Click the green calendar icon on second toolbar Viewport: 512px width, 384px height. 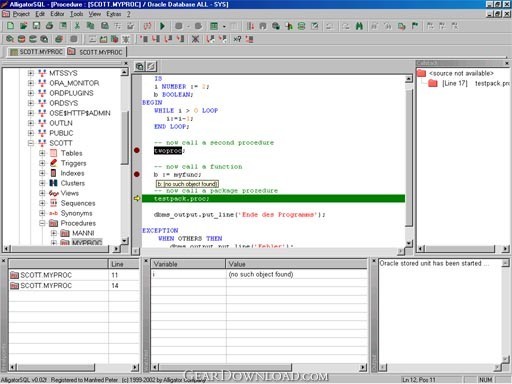coord(104,39)
